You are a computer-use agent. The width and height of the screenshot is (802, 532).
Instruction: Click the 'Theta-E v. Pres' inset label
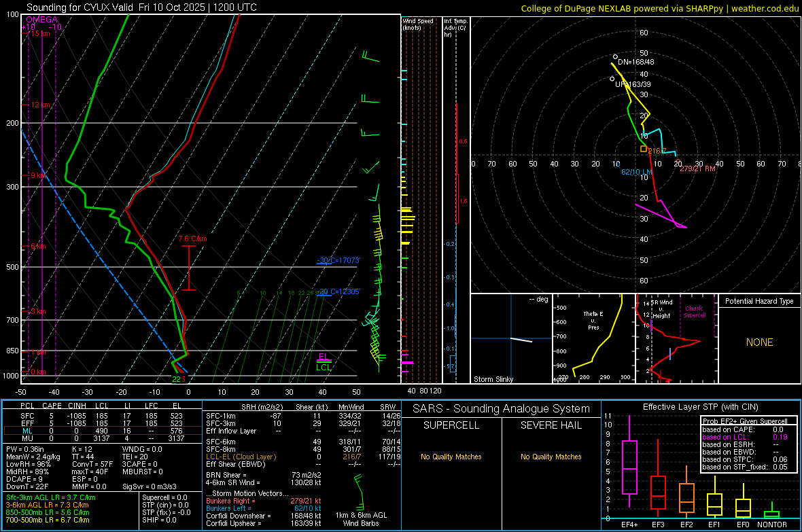click(x=593, y=320)
